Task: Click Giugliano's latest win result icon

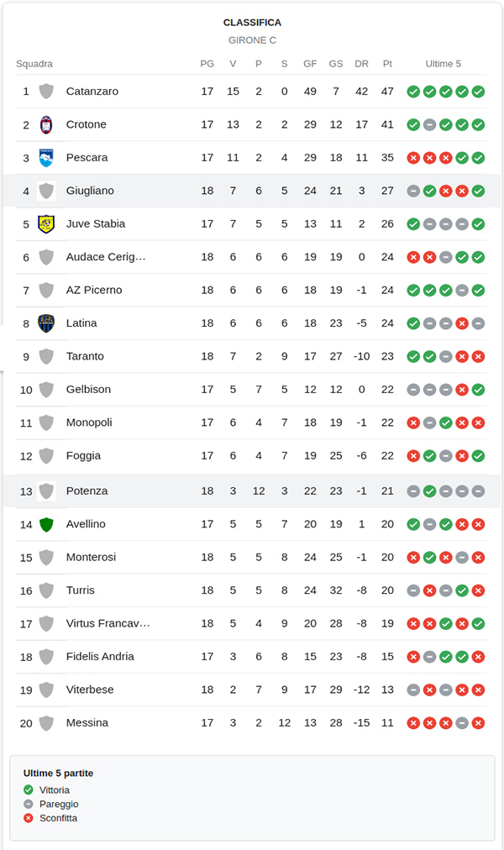Action: pyautogui.click(x=478, y=191)
